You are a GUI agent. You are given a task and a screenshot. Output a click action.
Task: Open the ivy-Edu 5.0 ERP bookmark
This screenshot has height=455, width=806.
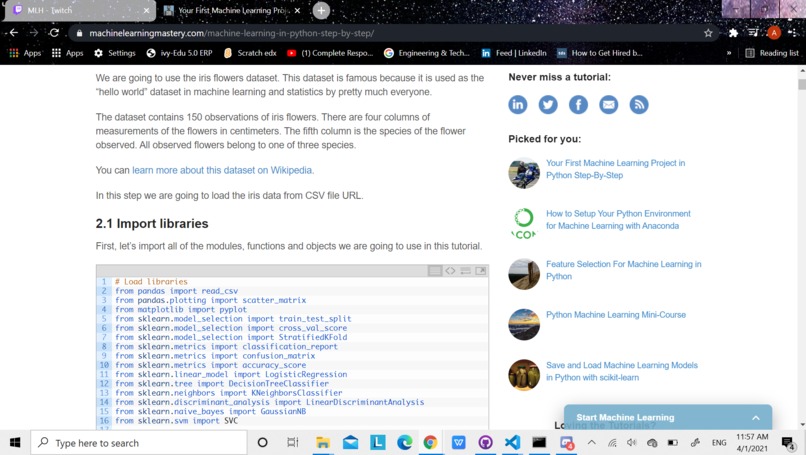tap(179, 53)
